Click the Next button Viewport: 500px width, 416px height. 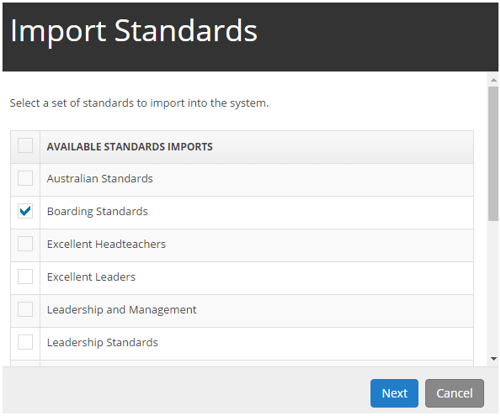[394, 393]
